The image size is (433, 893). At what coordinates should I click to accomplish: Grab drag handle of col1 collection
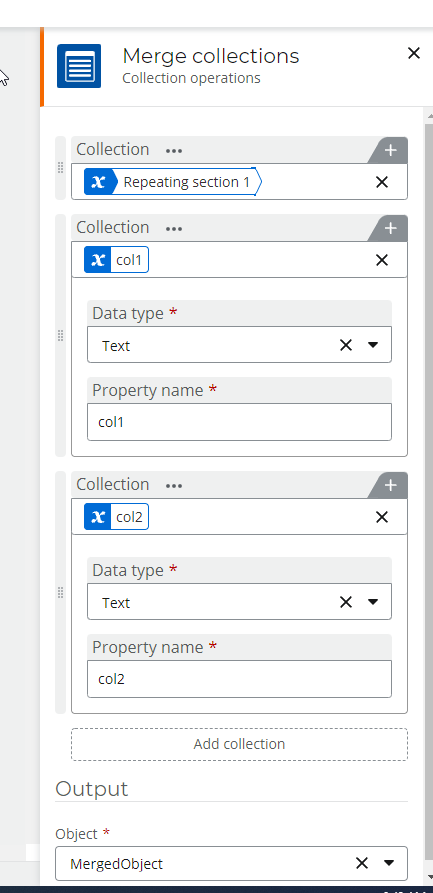[x=60, y=336]
